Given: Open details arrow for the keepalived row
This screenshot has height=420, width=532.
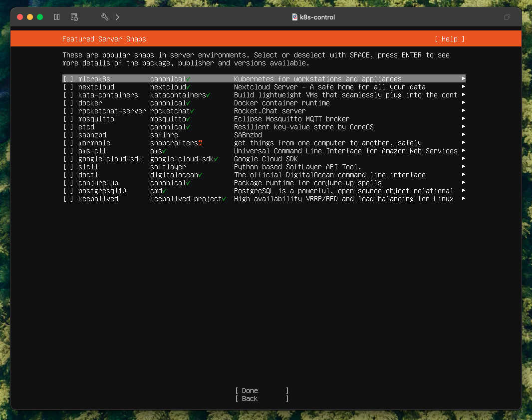Looking at the screenshot, I should click(x=463, y=199).
